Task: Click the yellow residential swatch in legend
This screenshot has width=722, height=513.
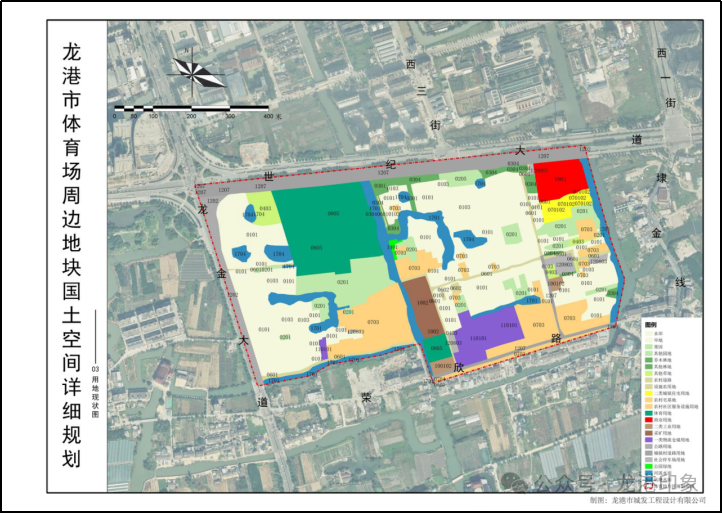Action: point(649,393)
